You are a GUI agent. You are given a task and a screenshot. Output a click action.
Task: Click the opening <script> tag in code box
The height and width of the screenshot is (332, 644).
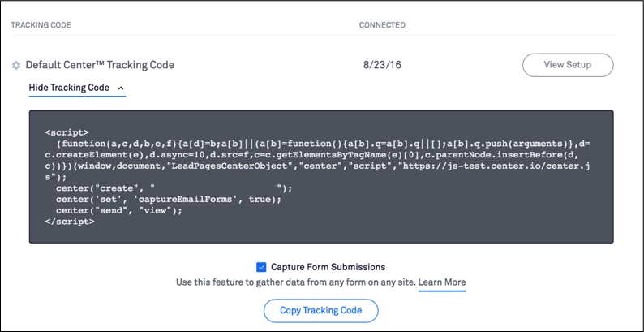(67, 132)
